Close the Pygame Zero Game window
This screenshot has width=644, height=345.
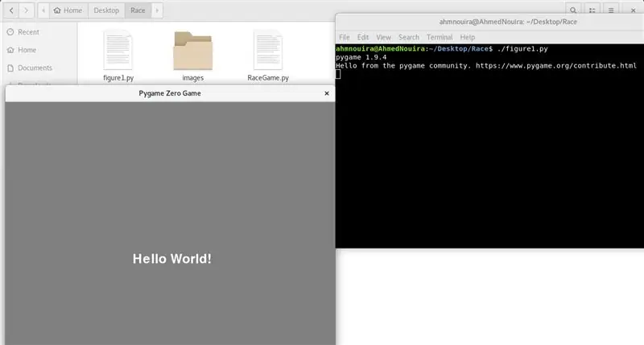(327, 93)
